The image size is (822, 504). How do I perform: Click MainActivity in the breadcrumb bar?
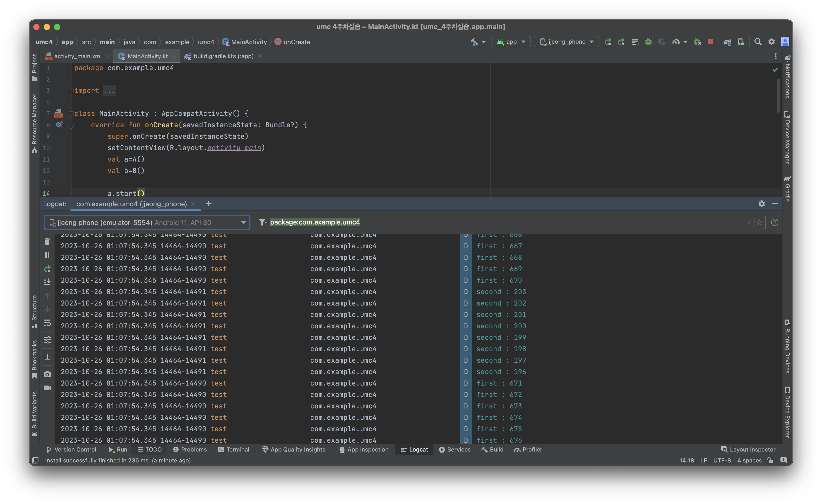pyautogui.click(x=245, y=42)
